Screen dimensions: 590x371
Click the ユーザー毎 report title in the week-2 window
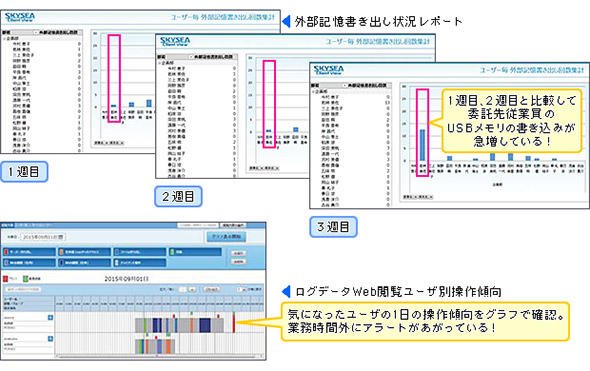[377, 41]
